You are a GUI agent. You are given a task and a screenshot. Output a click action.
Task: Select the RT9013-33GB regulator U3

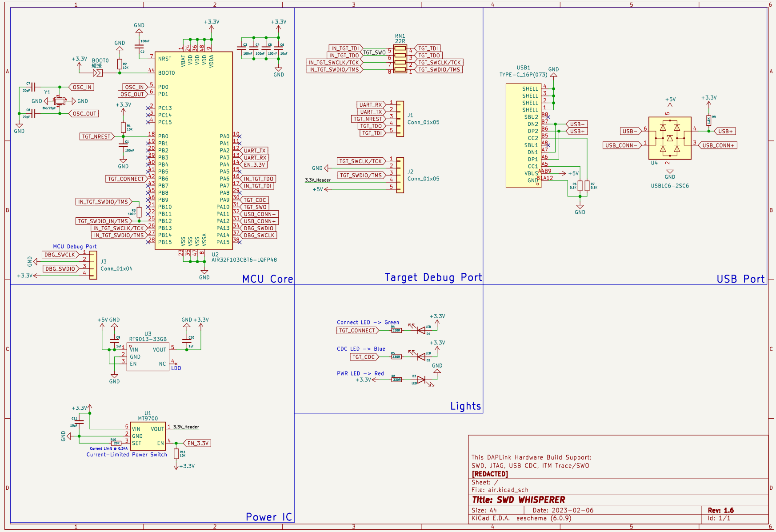[148, 356]
